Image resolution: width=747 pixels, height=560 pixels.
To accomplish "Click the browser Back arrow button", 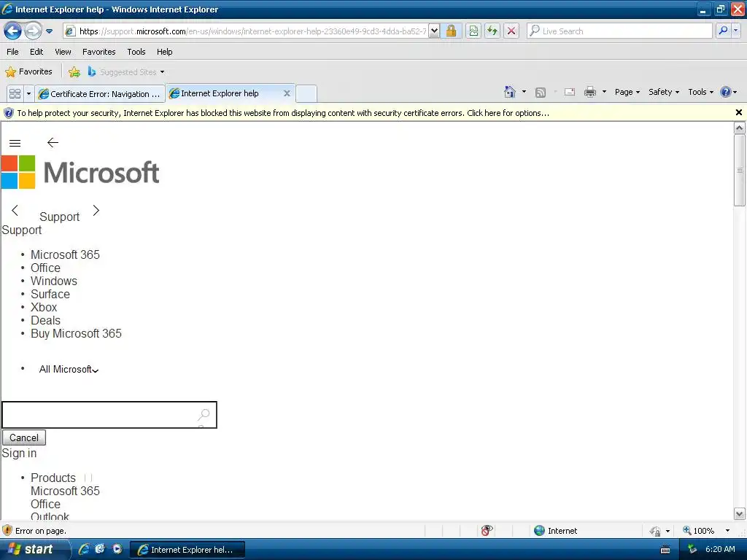I will click(x=13, y=31).
